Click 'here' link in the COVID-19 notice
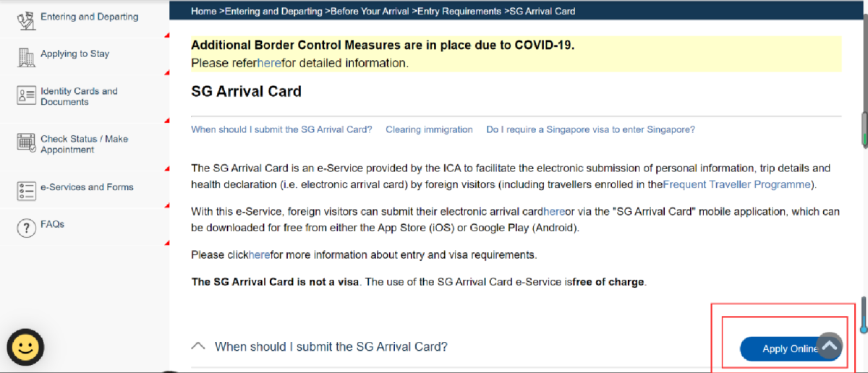The height and width of the screenshot is (373, 868). (x=269, y=63)
